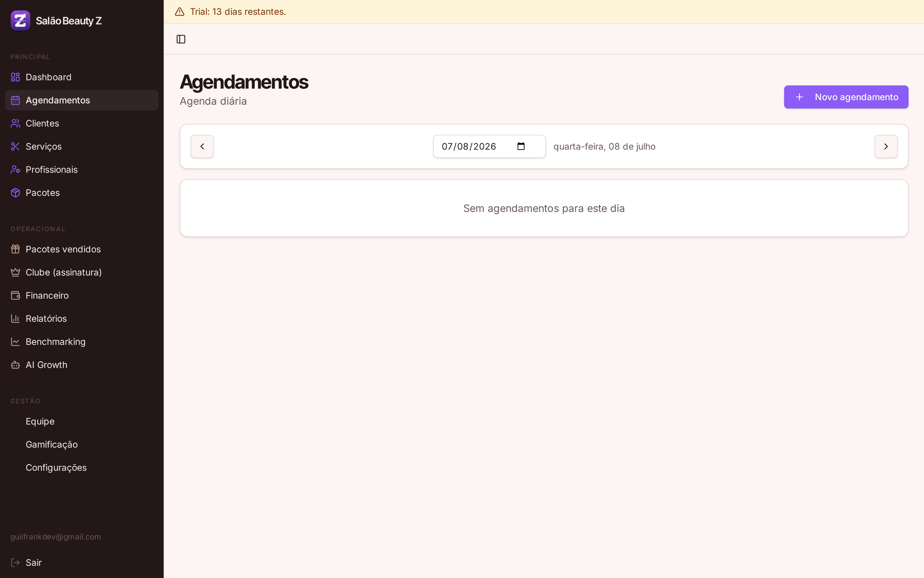Click the 'Trial: 13 dias restantes.' notice

[238, 12]
